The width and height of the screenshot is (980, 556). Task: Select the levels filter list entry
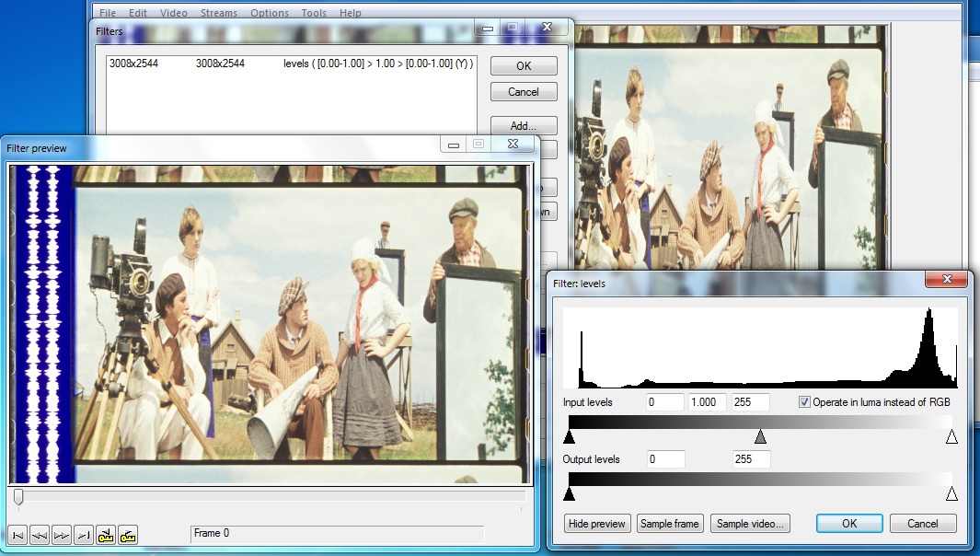(290, 64)
